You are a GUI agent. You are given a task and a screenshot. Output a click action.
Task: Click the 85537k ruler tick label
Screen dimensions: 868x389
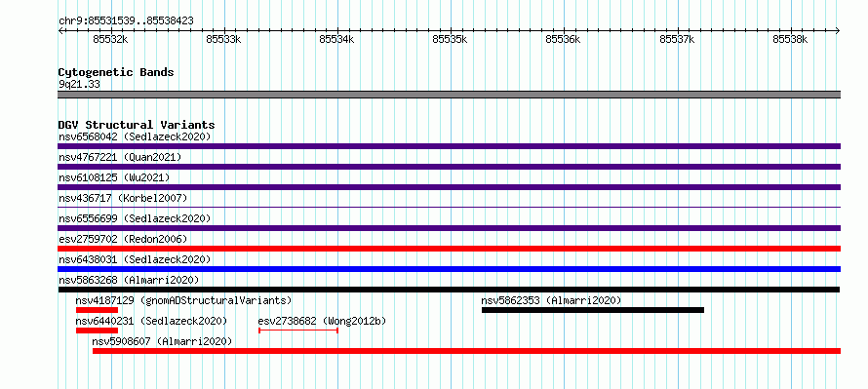(678, 39)
